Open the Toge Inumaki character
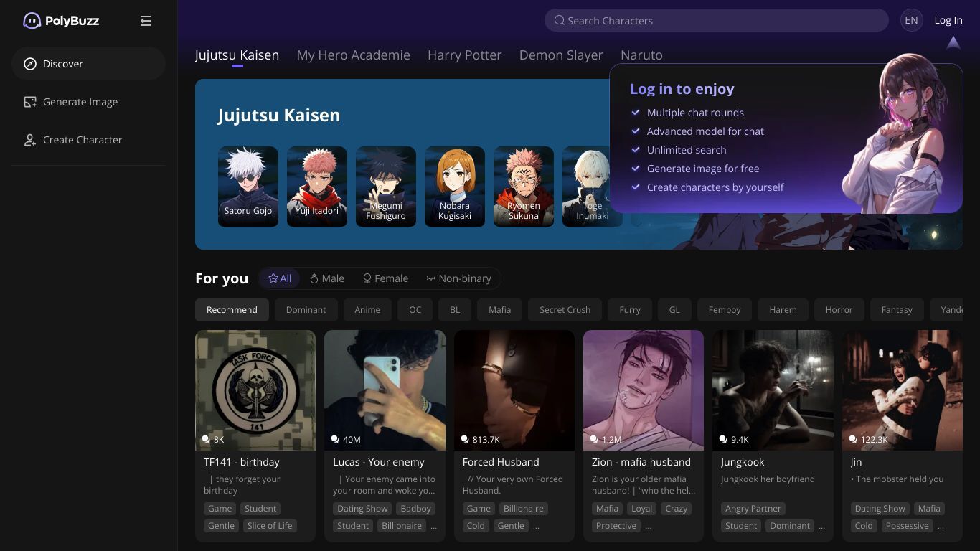980x551 pixels. coord(593,187)
